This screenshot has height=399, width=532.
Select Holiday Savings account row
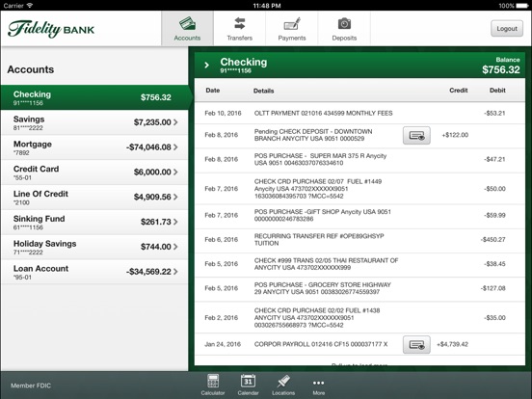point(94,247)
